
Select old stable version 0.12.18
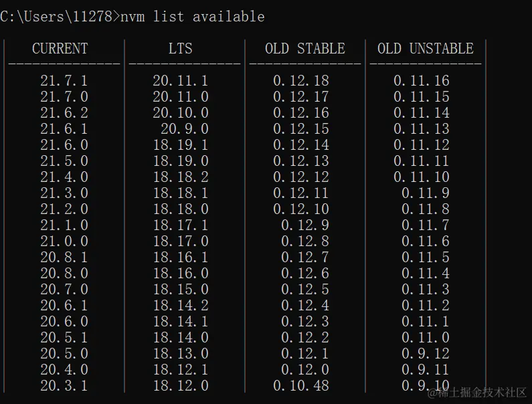(301, 81)
